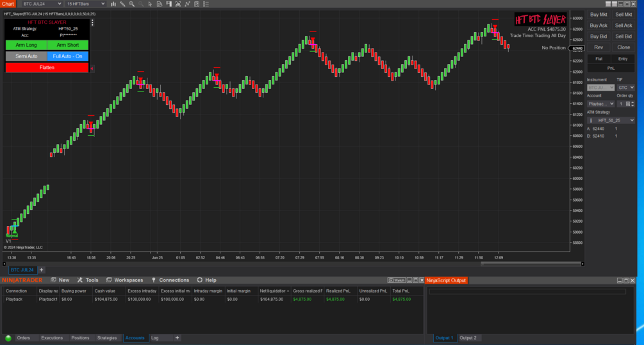Collapse the Slayer panel via small arrow beside Flatten
644x345 pixels.
(92, 68)
